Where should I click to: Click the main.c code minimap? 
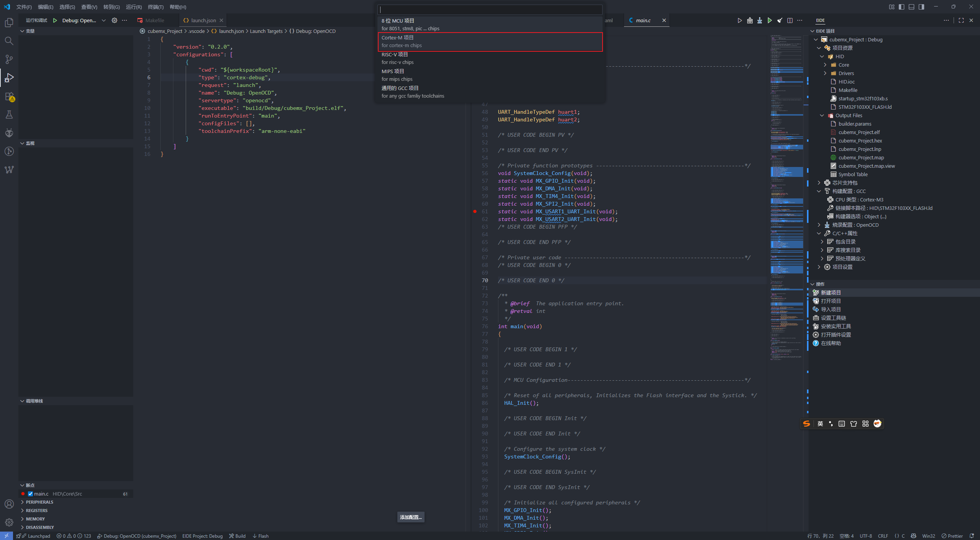(x=787, y=191)
